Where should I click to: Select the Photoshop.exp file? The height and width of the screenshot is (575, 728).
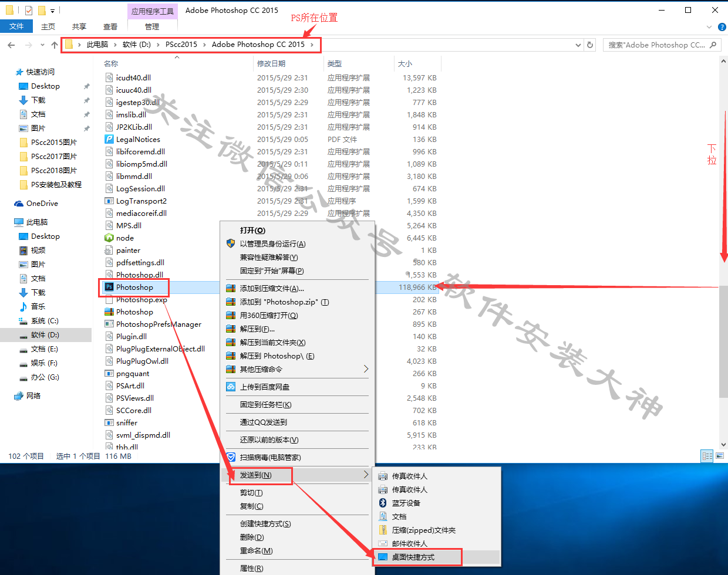(x=141, y=299)
